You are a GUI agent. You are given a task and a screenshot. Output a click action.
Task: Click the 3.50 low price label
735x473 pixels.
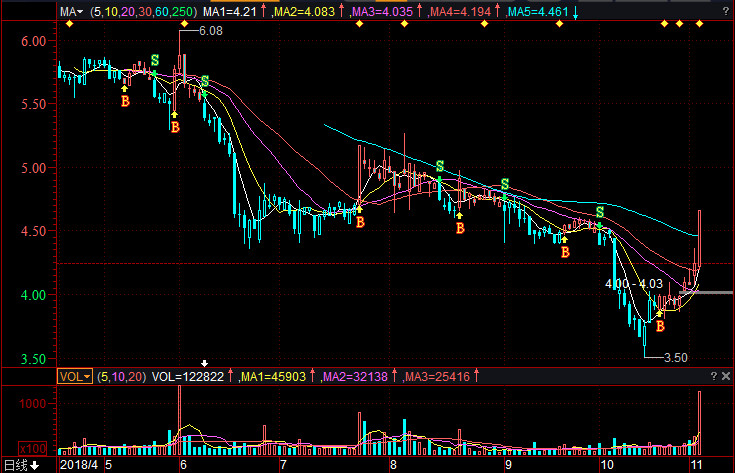[x=677, y=357]
